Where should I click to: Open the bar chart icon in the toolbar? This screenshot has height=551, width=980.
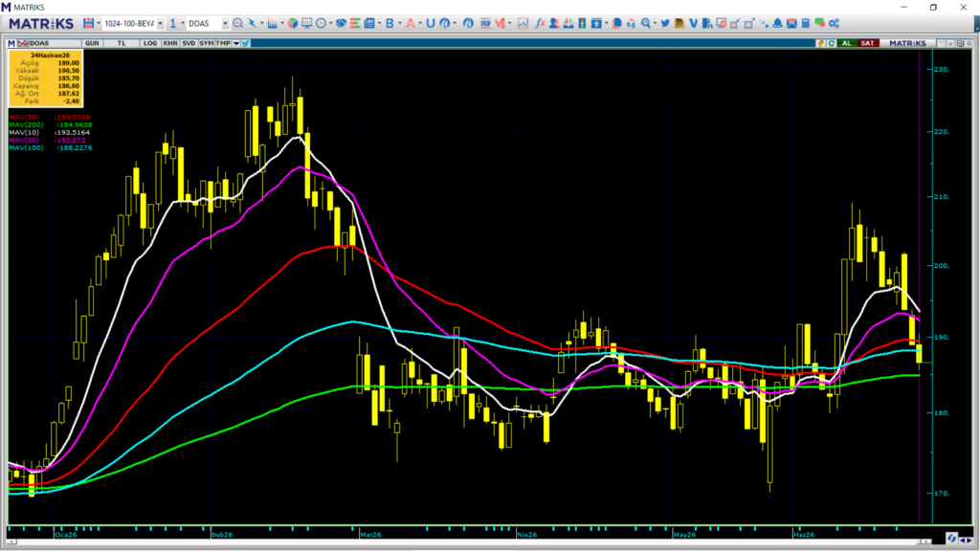coord(272,23)
